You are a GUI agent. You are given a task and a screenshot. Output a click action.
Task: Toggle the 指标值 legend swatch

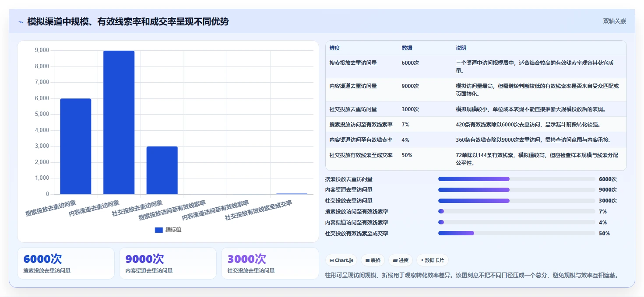pyautogui.click(x=159, y=230)
